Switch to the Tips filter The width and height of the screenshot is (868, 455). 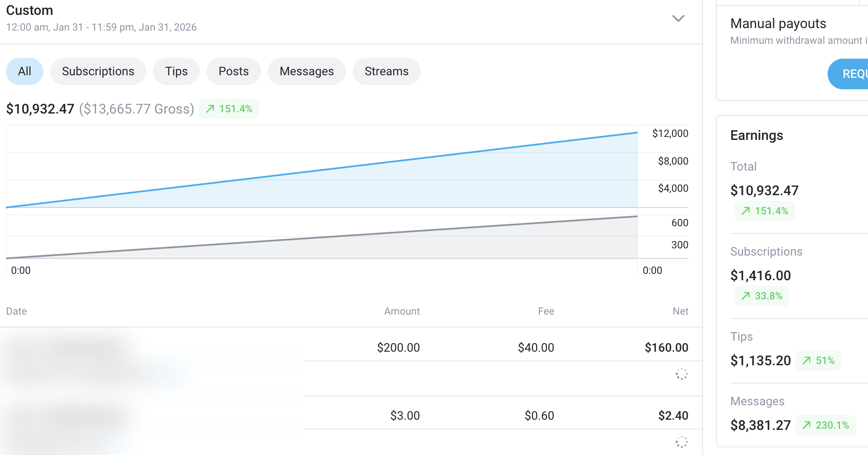click(176, 71)
